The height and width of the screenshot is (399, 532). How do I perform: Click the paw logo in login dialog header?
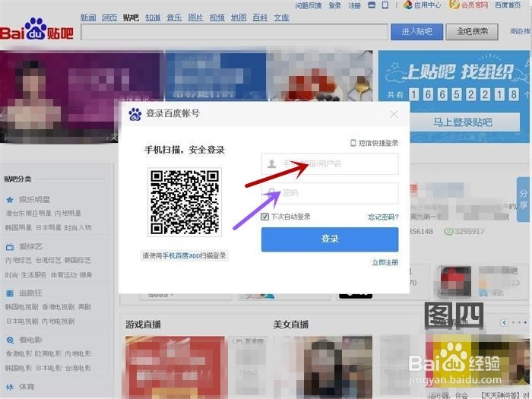[135, 114]
